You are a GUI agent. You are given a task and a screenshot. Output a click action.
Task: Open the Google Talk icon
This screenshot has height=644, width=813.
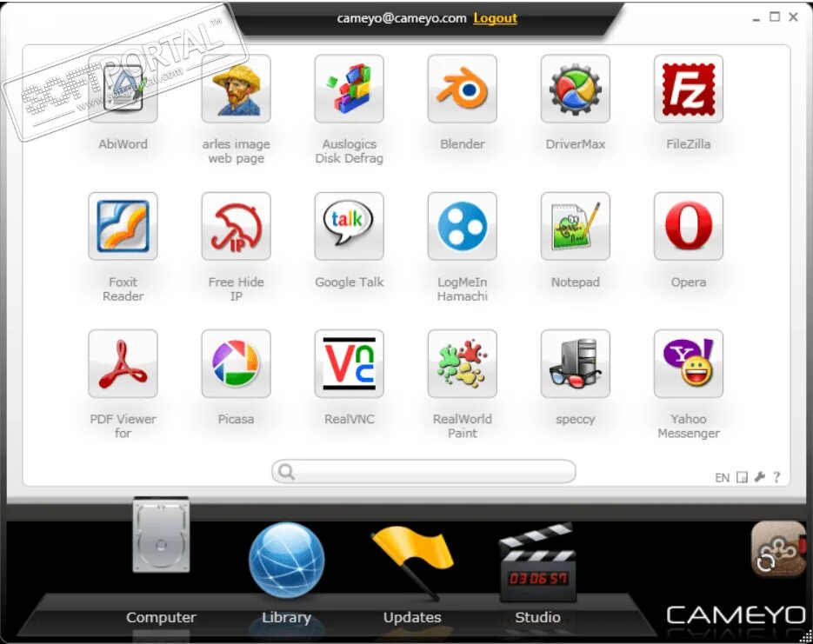[x=349, y=226]
